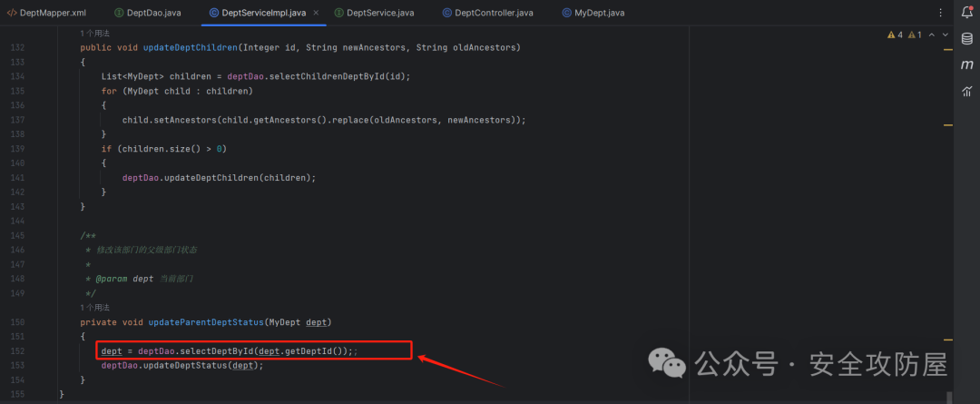Click warning stripe mark beside line 132

point(947,49)
